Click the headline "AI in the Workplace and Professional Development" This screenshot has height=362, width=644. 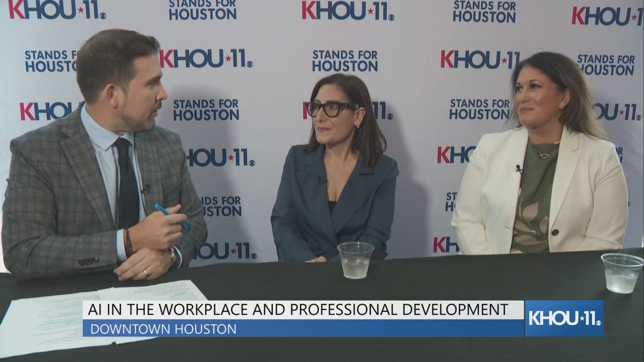(x=298, y=310)
